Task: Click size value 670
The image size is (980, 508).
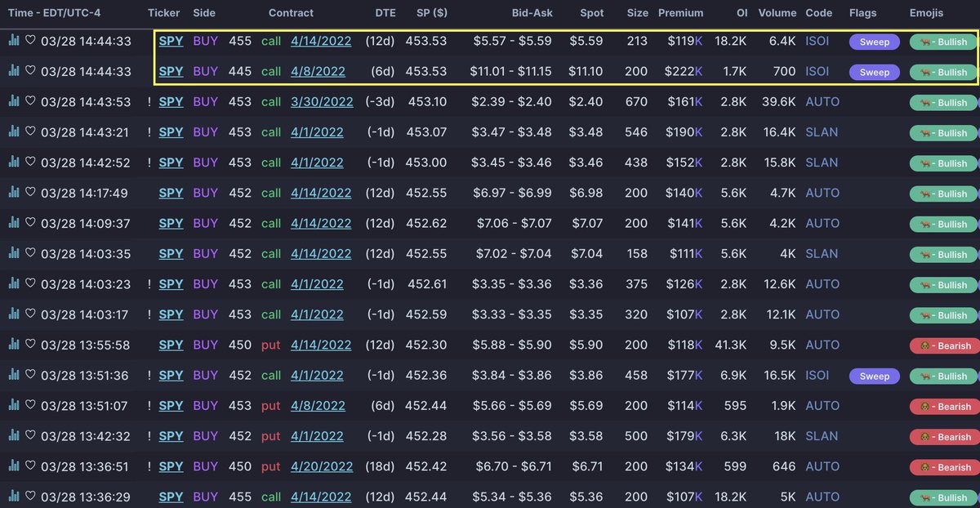Action: coord(637,101)
